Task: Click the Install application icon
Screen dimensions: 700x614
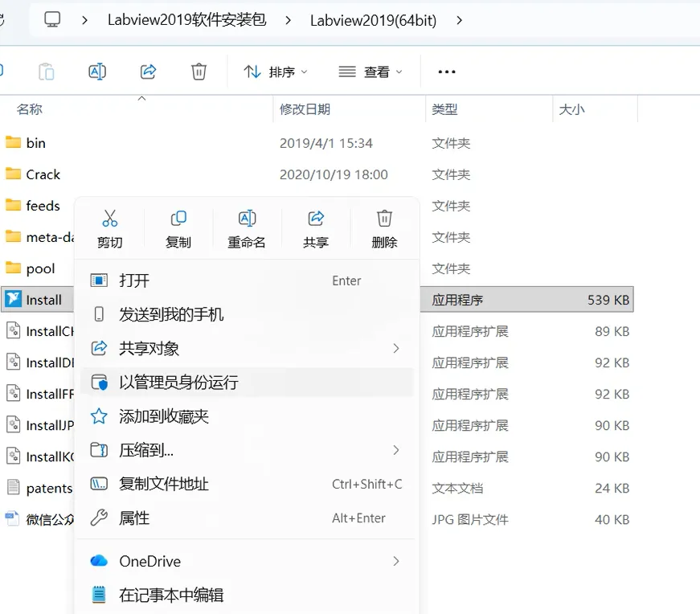Action: coord(14,299)
